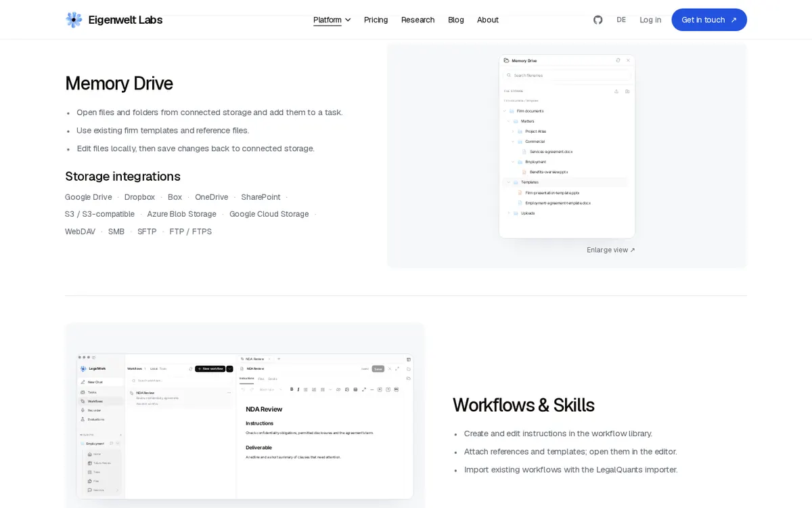812x508 pixels.
Task: Open the dropdown beside New workflow
Action: (229, 368)
